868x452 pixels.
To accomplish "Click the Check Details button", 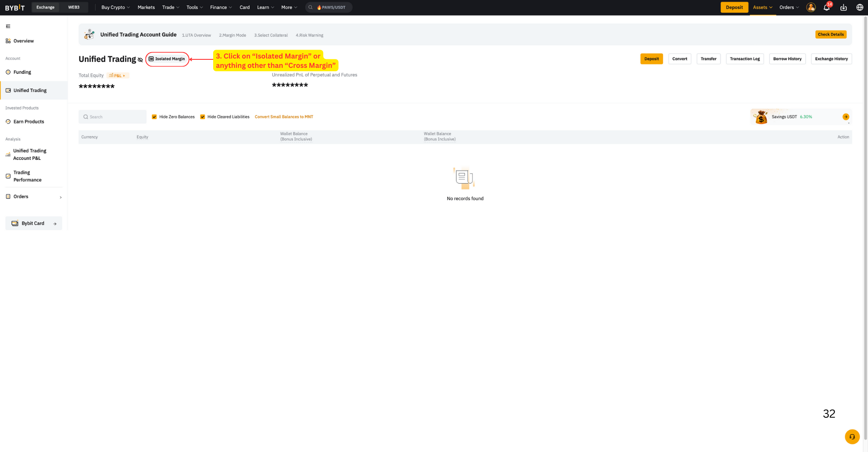I will [831, 34].
